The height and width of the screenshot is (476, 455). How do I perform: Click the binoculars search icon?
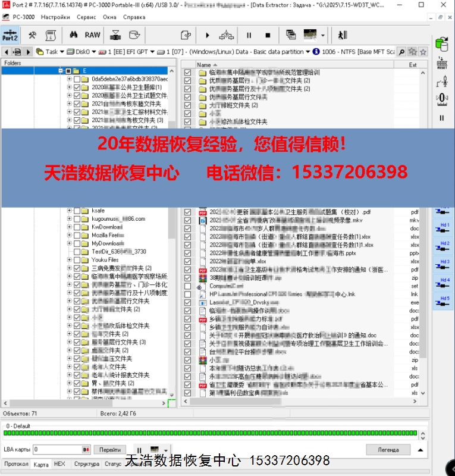(x=74, y=35)
